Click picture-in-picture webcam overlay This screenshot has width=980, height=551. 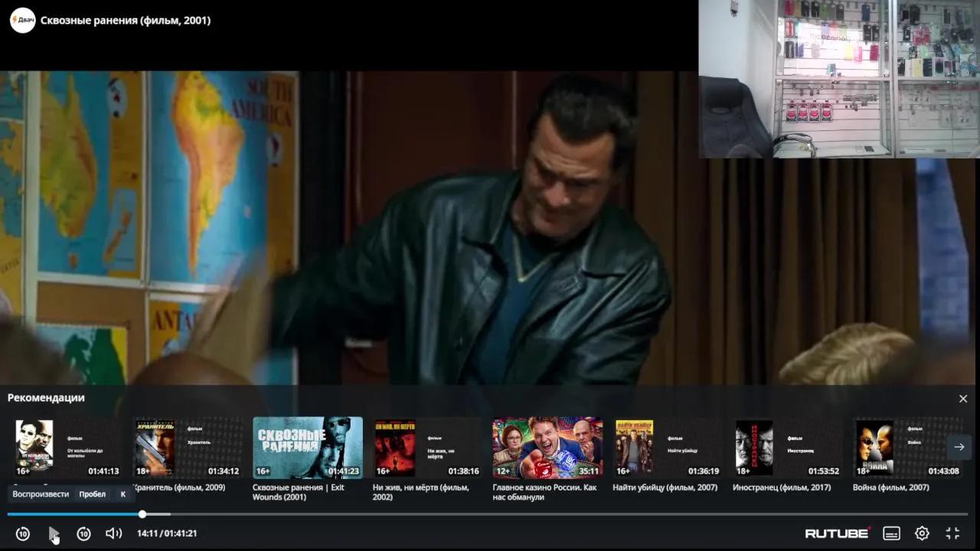click(x=839, y=79)
